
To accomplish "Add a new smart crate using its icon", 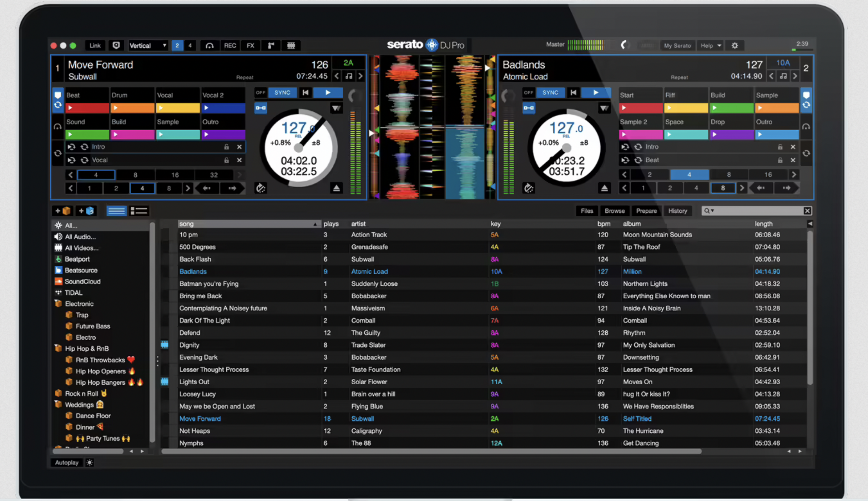I will 86,211.
